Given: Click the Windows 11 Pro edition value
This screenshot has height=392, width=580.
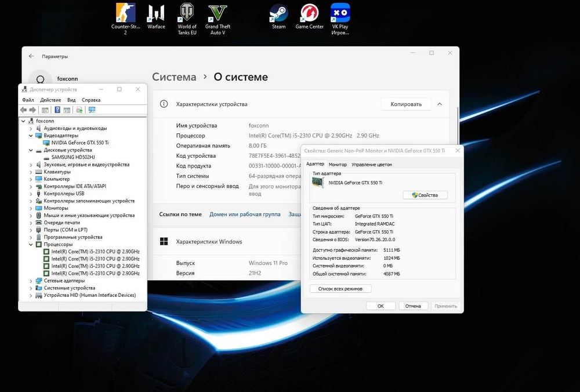Looking at the screenshot, I should click(268, 263).
